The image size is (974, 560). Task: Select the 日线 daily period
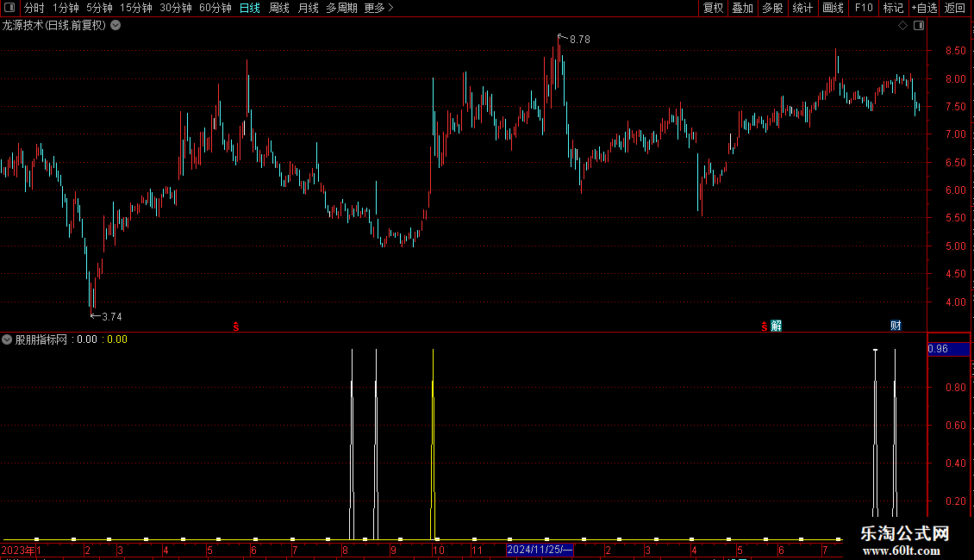[x=250, y=8]
